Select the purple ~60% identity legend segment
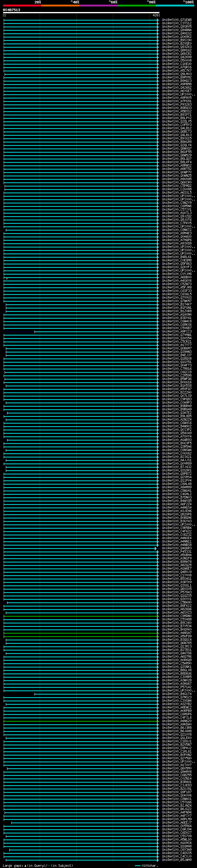 point(99,6)
